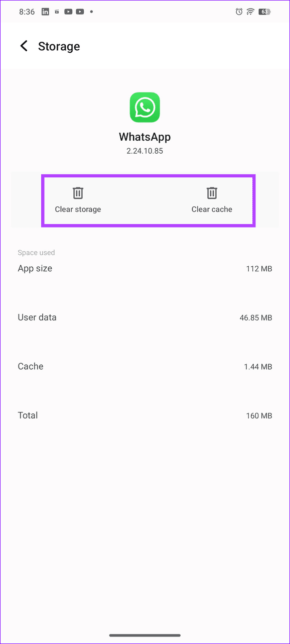The image size is (290, 644).
Task: Tap the gesture navigation bar at bottom
Action: (x=145, y=635)
